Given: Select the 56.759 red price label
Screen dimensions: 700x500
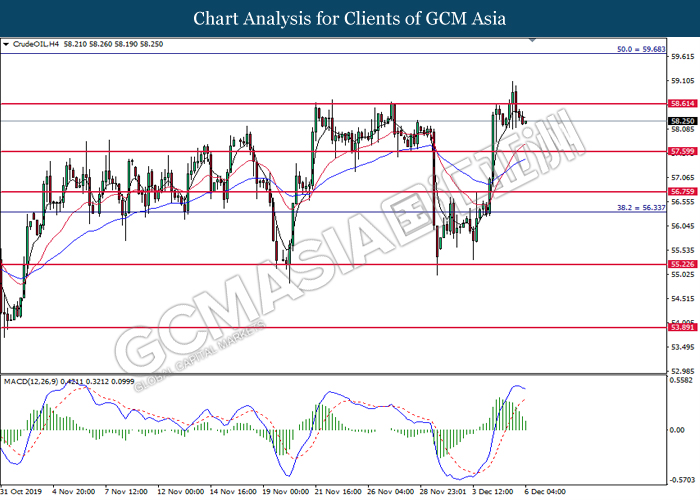Looking at the screenshot, I should [x=683, y=192].
